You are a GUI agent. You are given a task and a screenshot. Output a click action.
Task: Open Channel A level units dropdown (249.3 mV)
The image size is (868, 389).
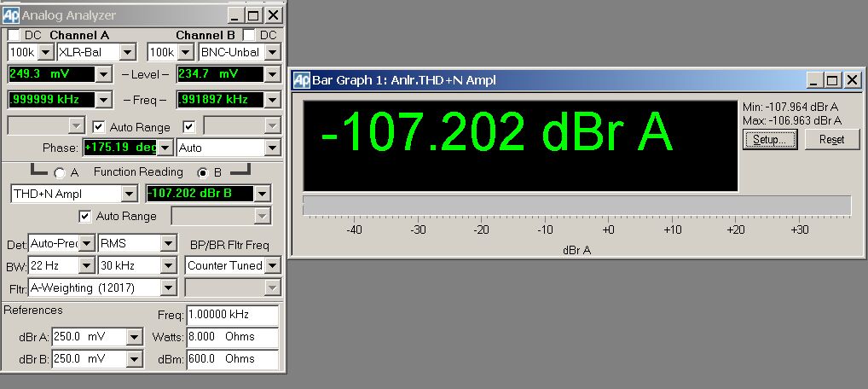pos(103,73)
